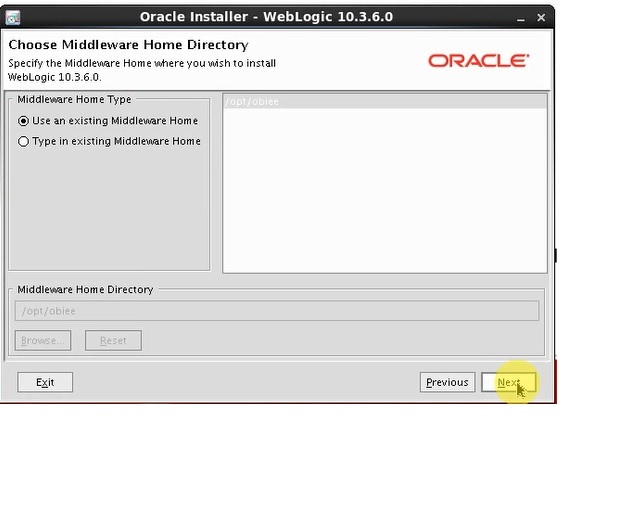
Task: Minimize the Oracle Installer window
Action: point(521,18)
